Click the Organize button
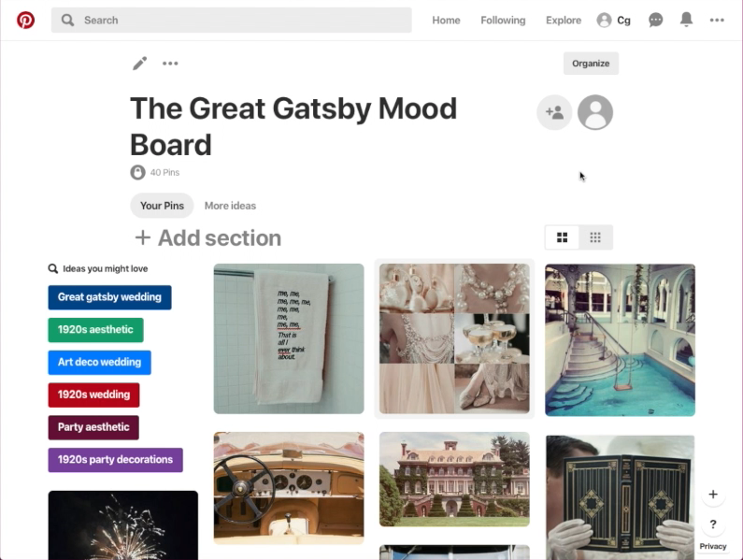The height and width of the screenshot is (560, 743). pos(591,64)
